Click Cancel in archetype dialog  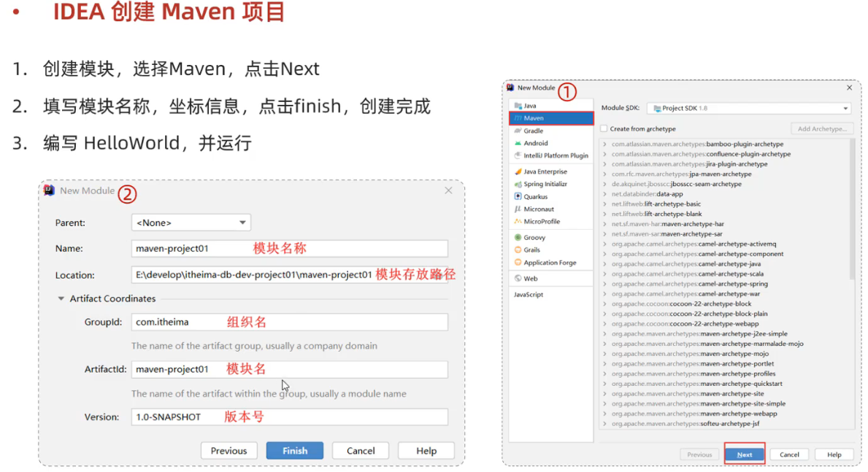[789, 454]
